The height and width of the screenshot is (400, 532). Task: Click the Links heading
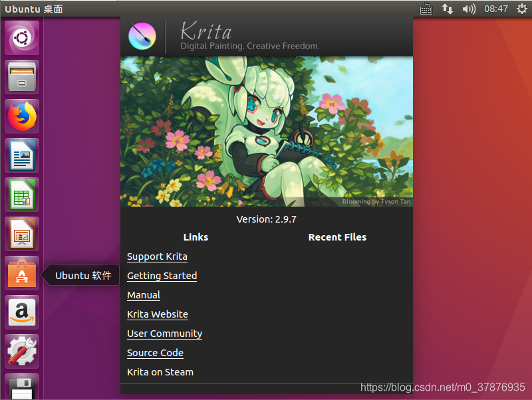click(x=196, y=237)
